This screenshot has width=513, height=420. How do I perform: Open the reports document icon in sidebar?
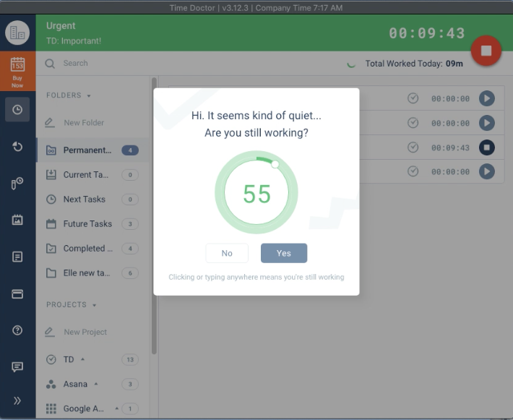pyautogui.click(x=17, y=257)
